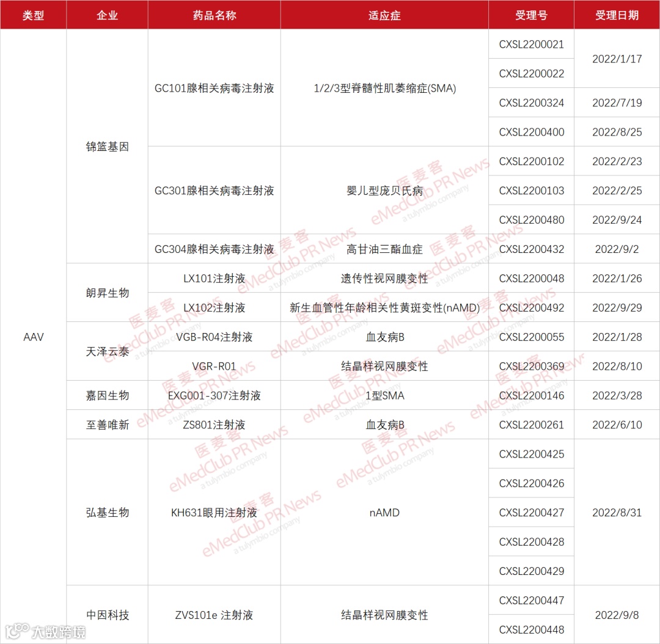Image resolution: width=660 pixels, height=644 pixels.
Task: Click date cell 2022/7/19
Action: (617, 103)
